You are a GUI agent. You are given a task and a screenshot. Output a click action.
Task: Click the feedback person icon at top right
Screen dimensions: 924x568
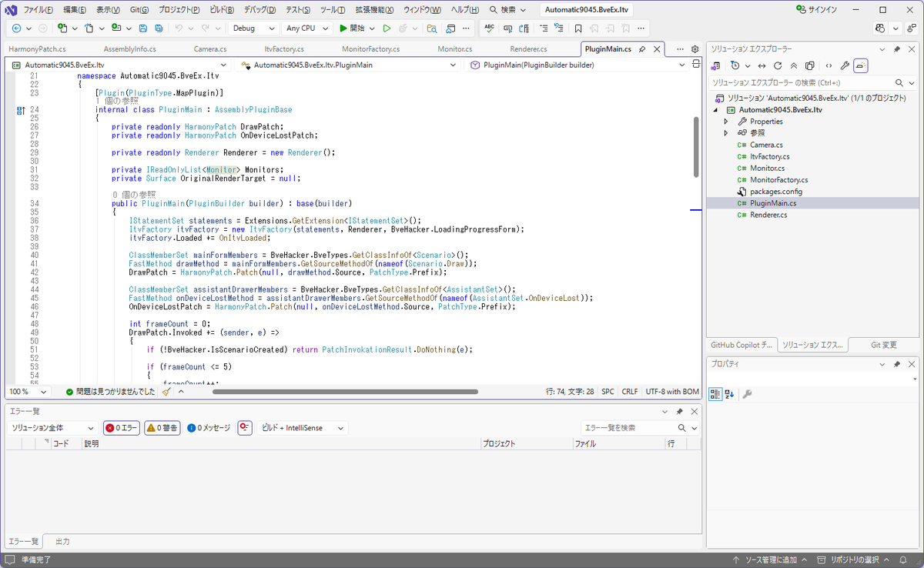point(912,28)
